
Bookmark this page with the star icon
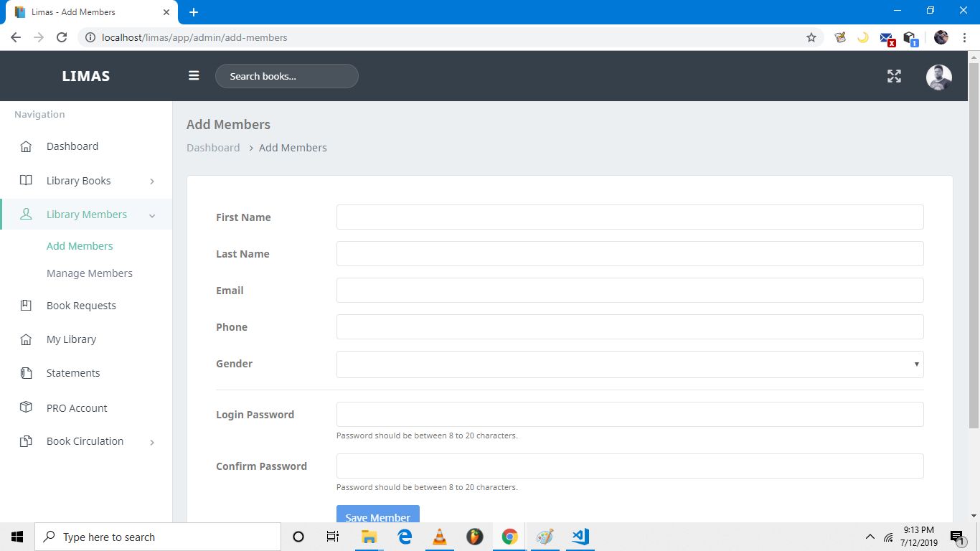point(811,37)
